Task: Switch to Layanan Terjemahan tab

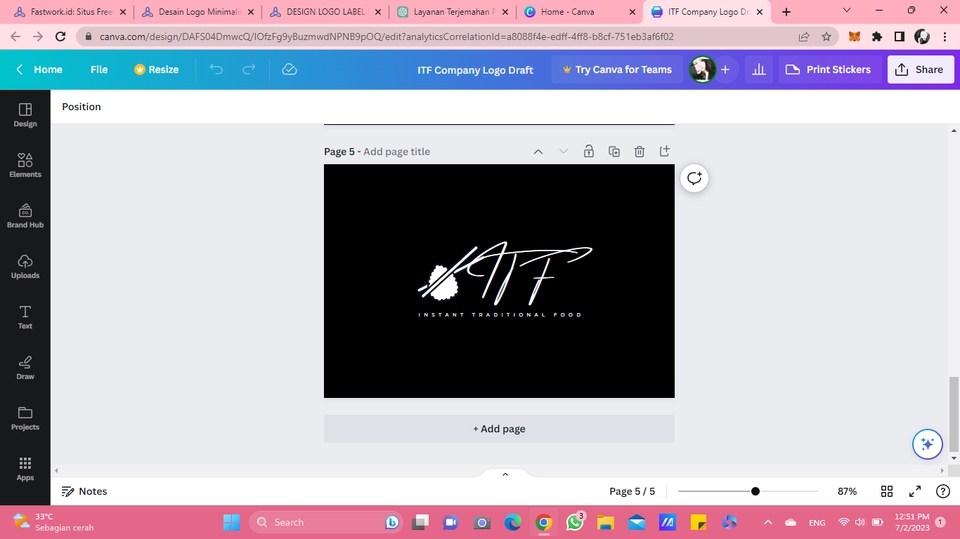Action: coord(453,12)
